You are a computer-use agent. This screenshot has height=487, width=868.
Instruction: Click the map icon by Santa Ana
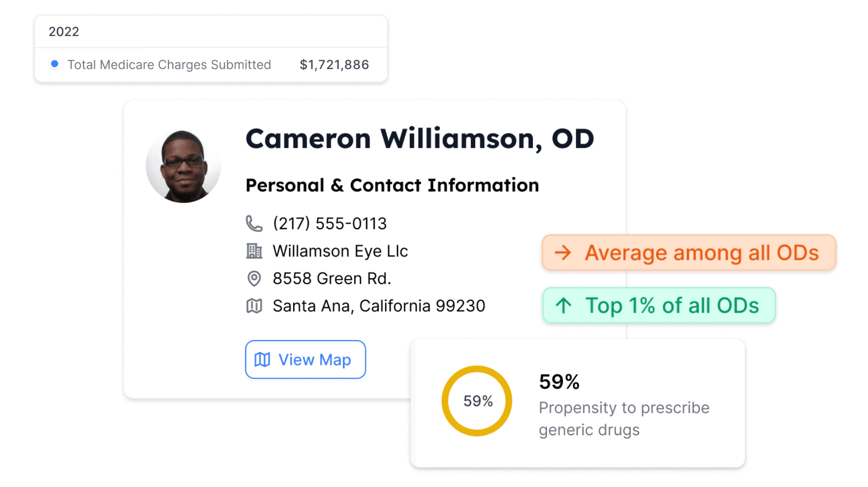point(254,306)
